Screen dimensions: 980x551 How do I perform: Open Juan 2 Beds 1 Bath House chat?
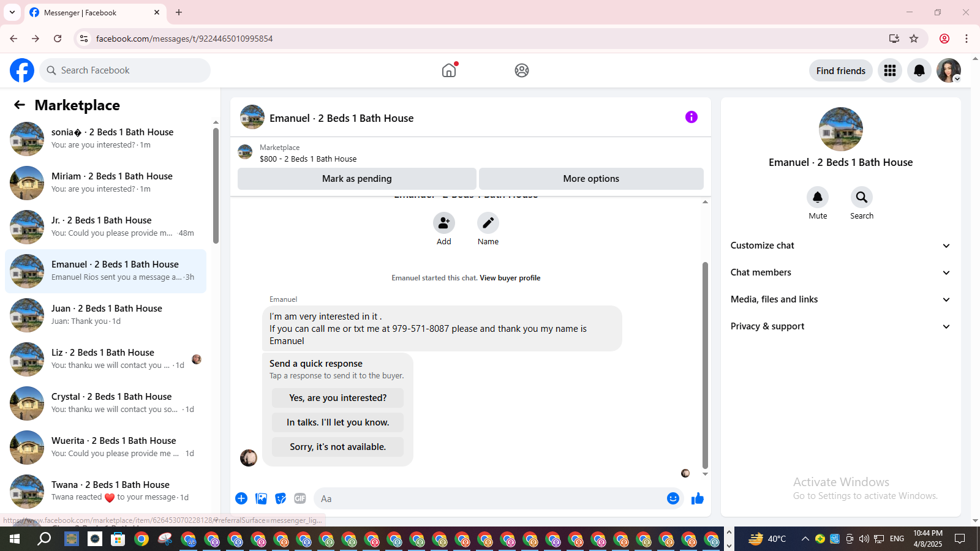(x=105, y=315)
